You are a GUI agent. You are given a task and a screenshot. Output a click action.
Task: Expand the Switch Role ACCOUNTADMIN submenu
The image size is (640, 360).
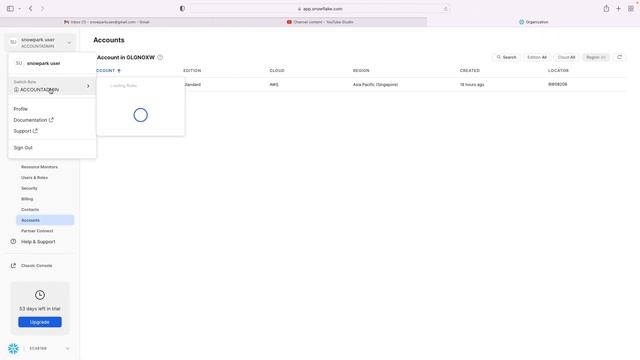52,86
